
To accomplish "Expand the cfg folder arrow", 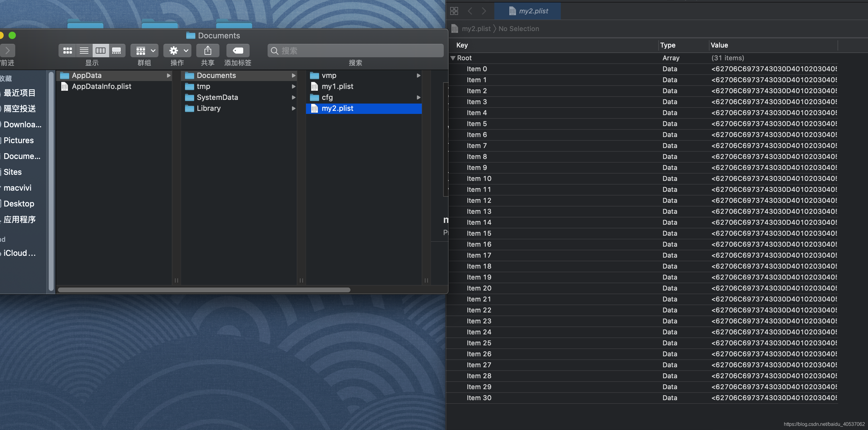I will [x=418, y=97].
